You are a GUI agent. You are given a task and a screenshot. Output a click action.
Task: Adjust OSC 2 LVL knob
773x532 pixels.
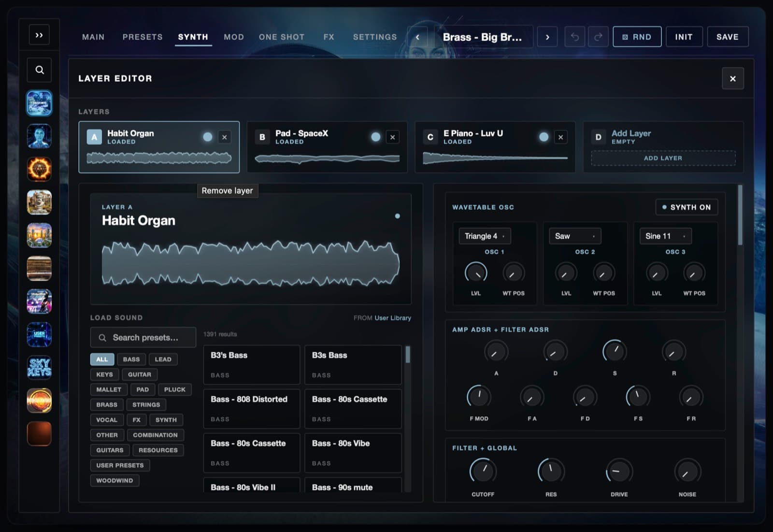click(x=566, y=273)
